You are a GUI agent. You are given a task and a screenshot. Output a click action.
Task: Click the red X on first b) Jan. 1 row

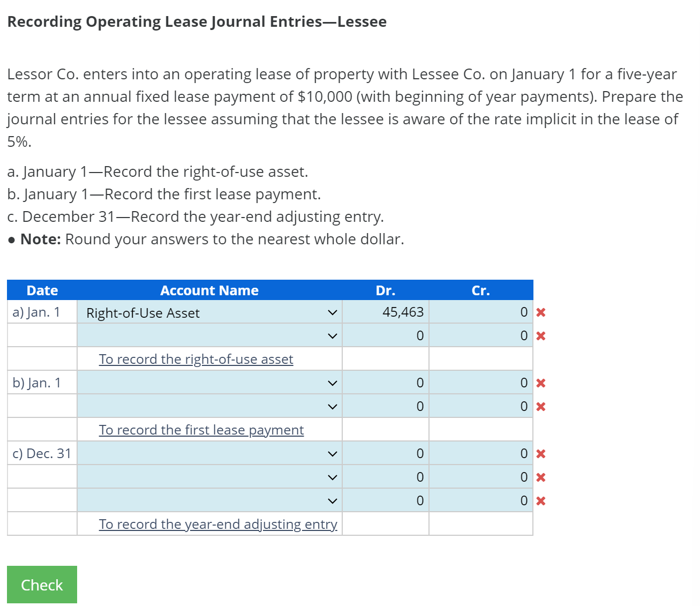pyautogui.click(x=541, y=383)
